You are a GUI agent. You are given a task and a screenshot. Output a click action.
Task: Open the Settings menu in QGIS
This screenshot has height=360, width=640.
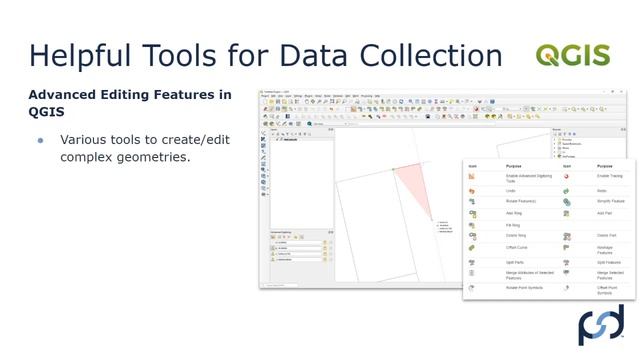298,96
